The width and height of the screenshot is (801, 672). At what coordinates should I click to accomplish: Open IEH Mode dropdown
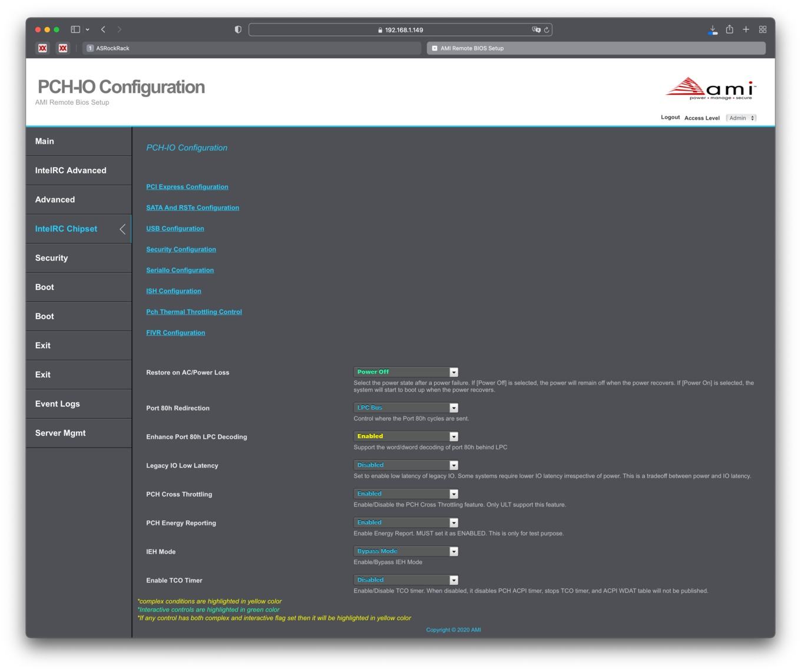tap(406, 552)
